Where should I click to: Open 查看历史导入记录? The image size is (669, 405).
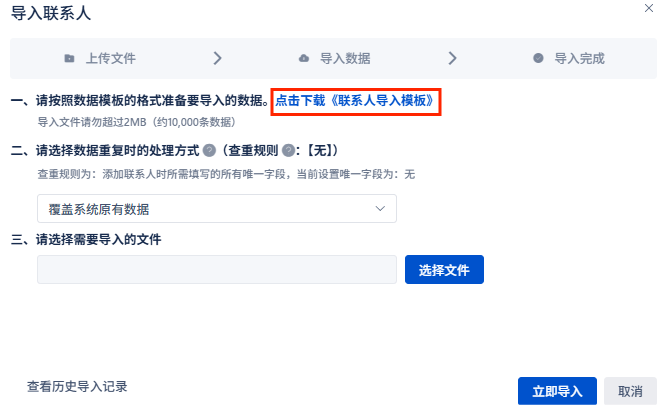77,387
